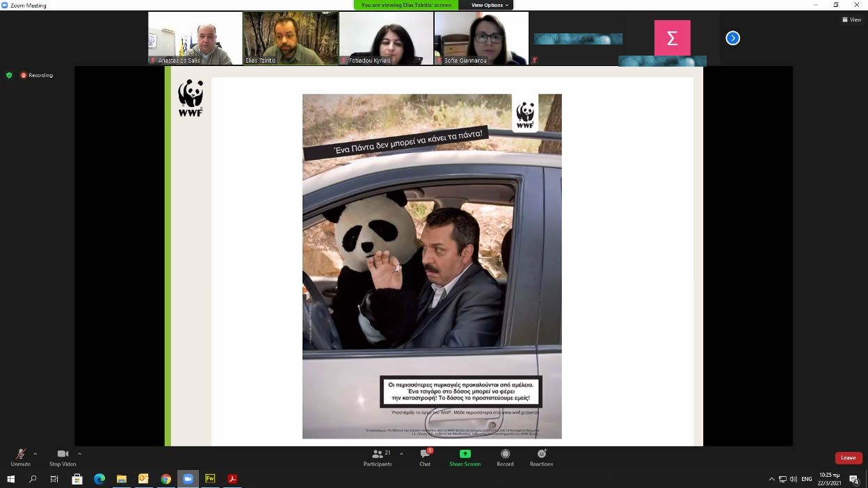Click the Zoom Meeting window icon
868x488 pixels.
click(x=5, y=5)
